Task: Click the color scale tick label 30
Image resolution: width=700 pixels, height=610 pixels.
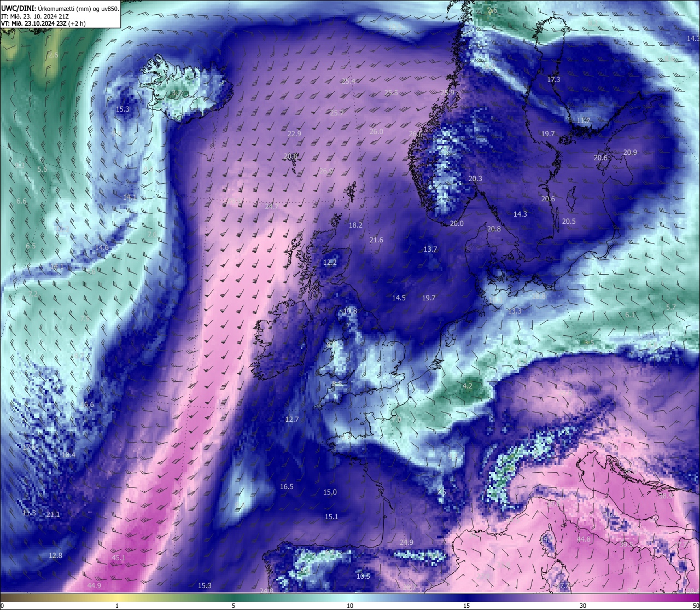Action: tap(583, 606)
